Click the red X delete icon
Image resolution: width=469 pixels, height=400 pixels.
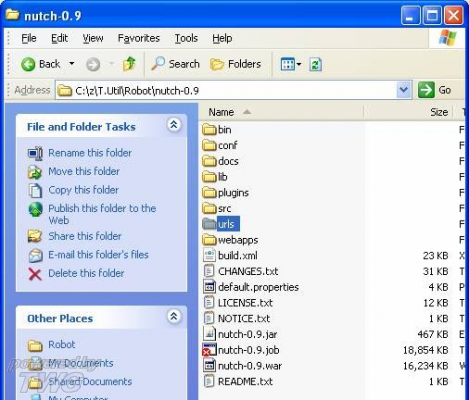pyautogui.click(x=35, y=274)
